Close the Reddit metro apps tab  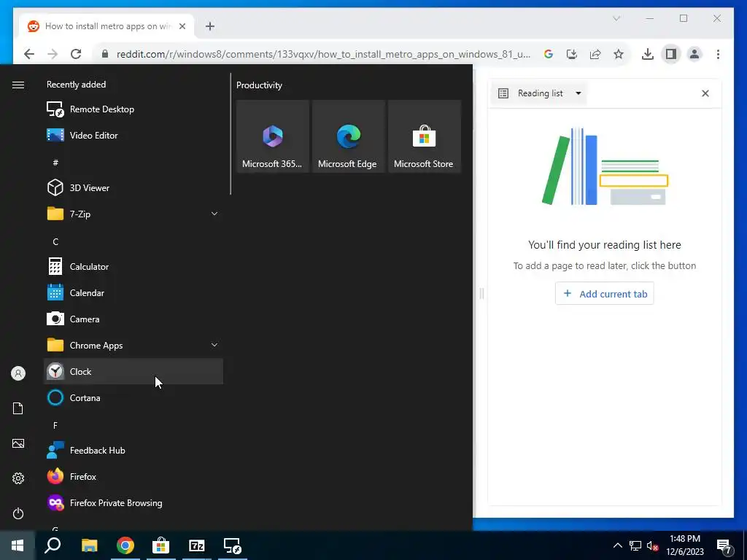[x=182, y=26]
